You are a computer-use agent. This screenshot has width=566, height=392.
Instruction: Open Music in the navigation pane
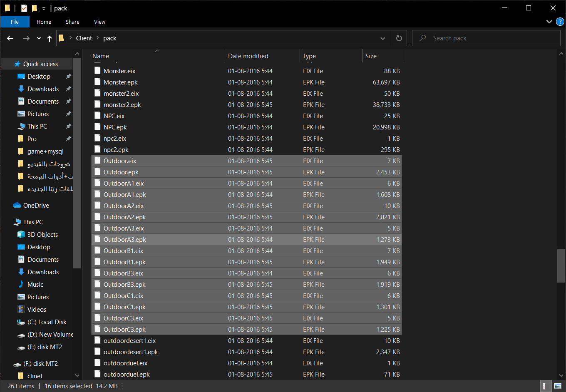(35, 285)
